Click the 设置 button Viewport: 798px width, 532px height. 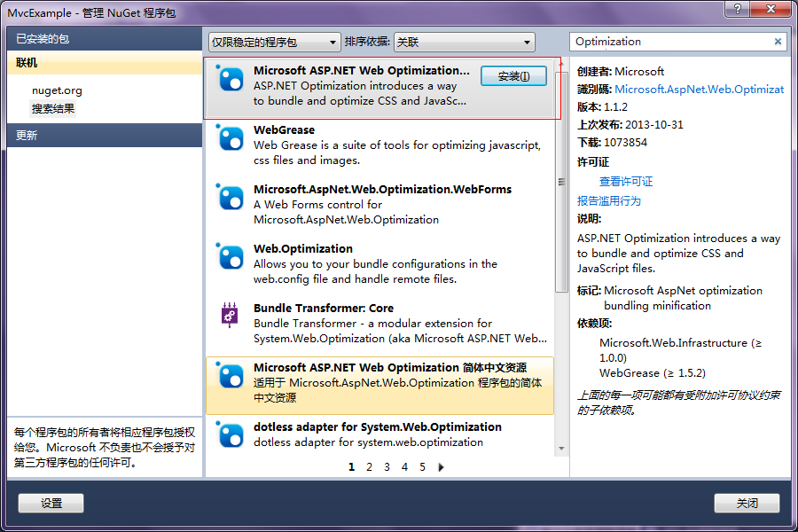point(51,503)
